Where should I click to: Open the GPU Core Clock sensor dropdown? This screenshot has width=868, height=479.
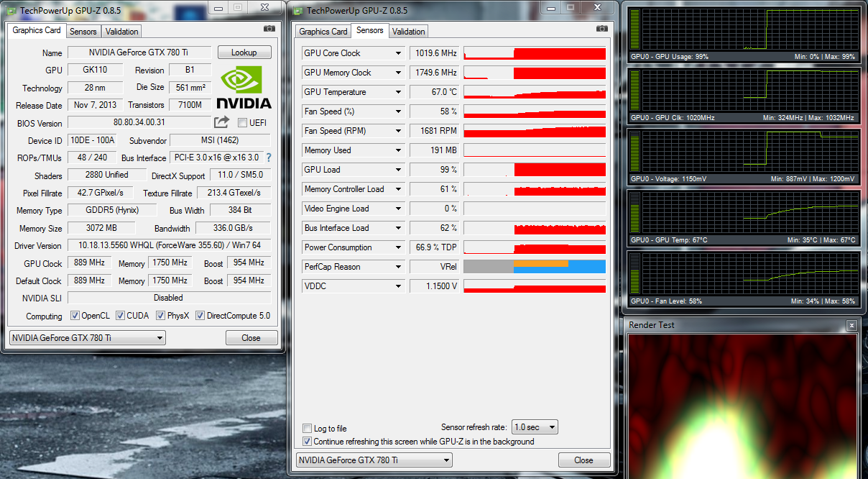[x=398, y=53]
